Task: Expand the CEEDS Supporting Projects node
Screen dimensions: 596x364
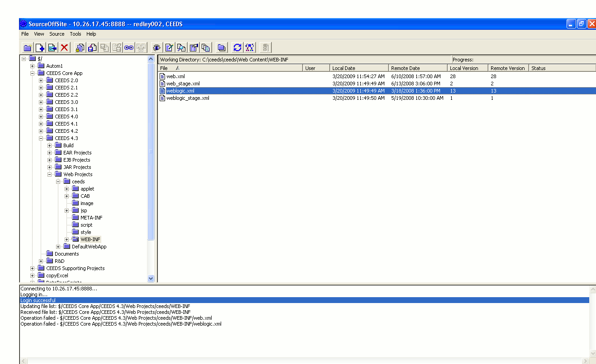Action: 32,268
